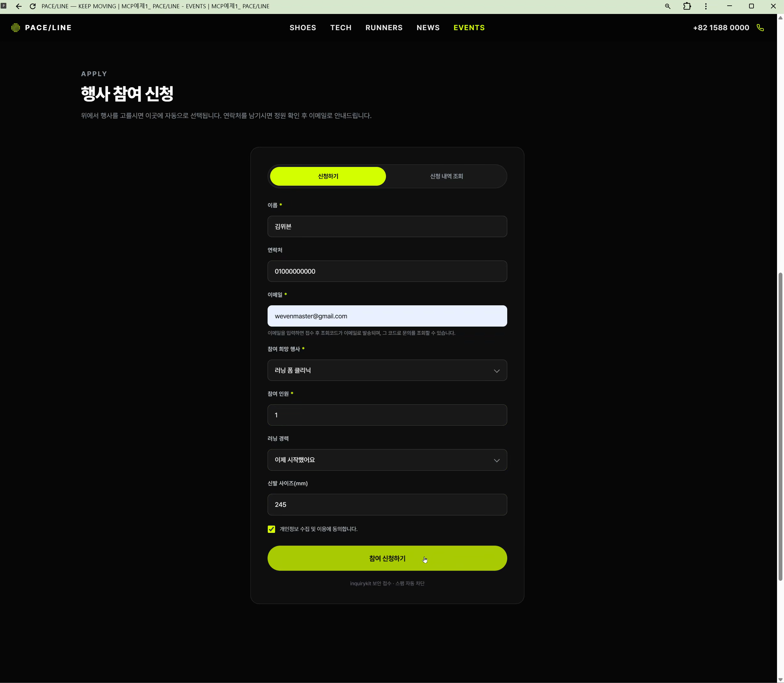Click the PACE/LINE dotted logo icon
The width and height of the screenshot is (784, 683).
point(16,27)
